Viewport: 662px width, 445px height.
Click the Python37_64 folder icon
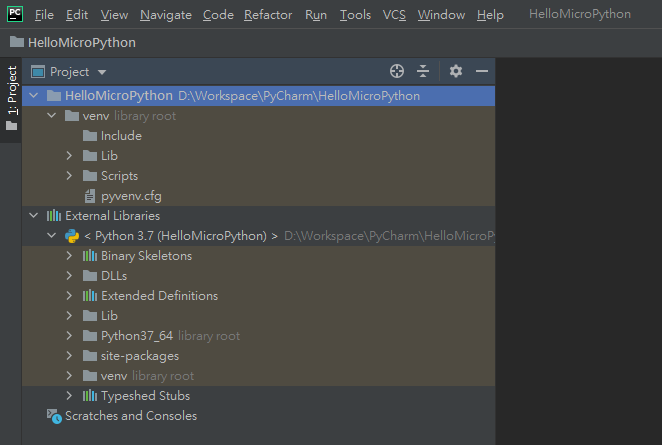[x=90, y=336]
